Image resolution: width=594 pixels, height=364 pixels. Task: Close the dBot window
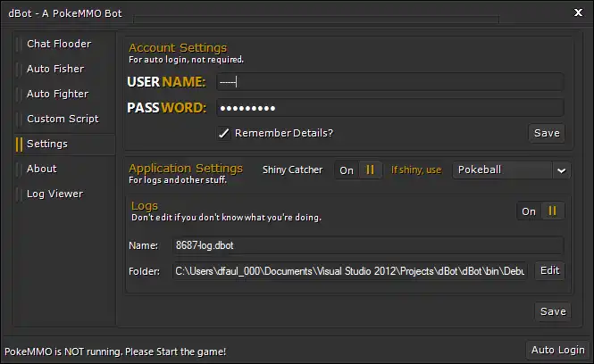pyautogui.click(x=578, y=12)
